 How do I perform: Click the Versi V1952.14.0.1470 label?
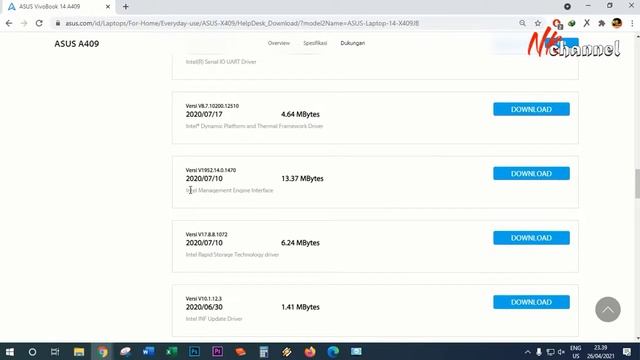click(x=211, y=170)
